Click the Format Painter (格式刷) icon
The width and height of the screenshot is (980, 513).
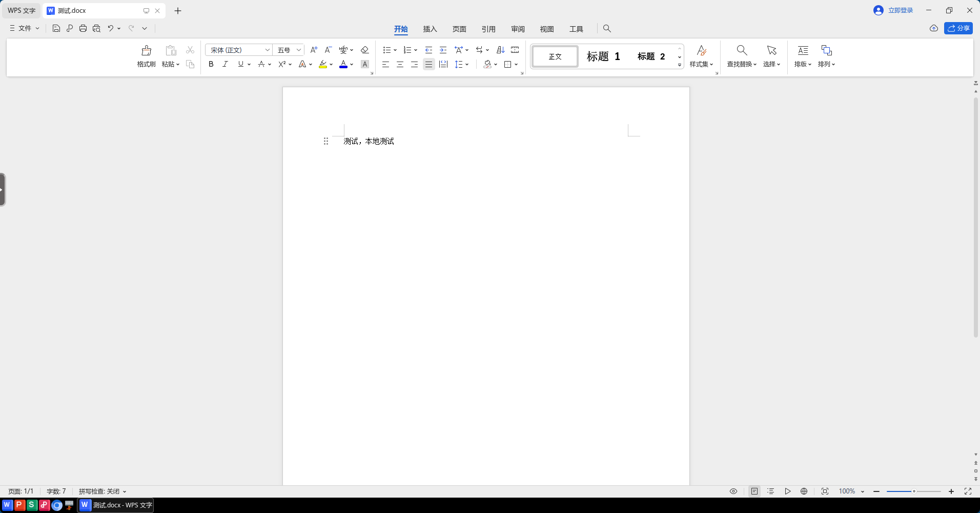[146, 50]
